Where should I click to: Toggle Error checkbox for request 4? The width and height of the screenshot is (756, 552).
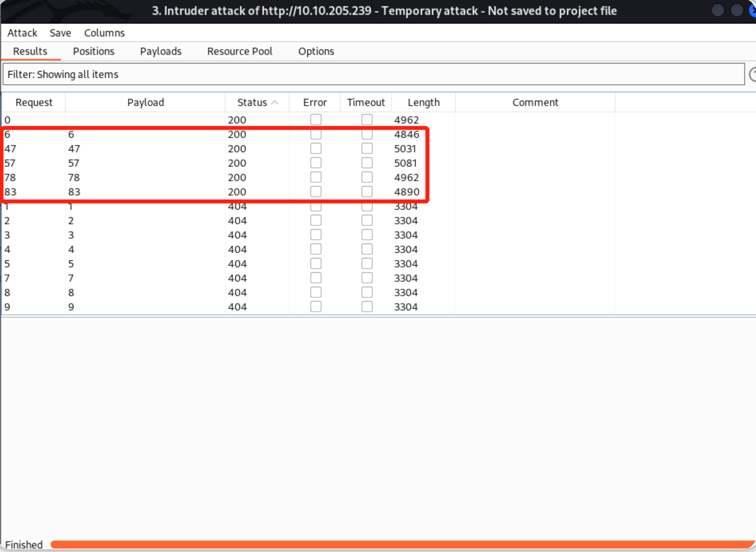pos(316,249)
